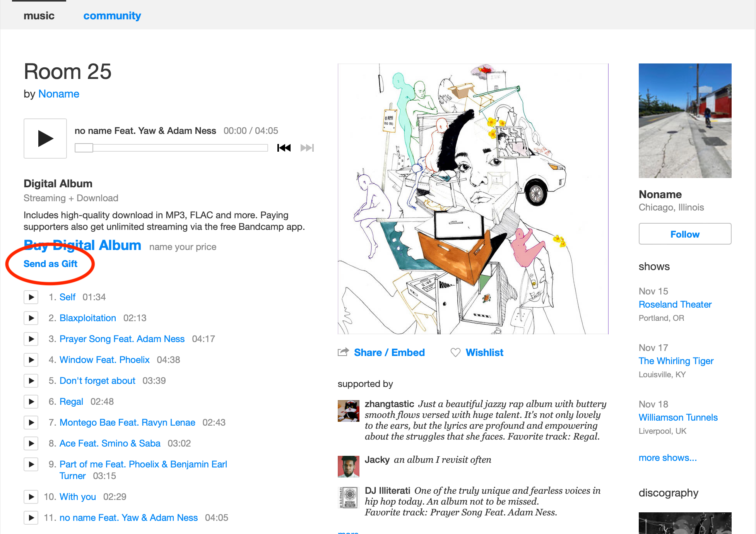Screen dimensions: 756x534
Task: Follow the artist Noname
Action: (x=685, y=234)
